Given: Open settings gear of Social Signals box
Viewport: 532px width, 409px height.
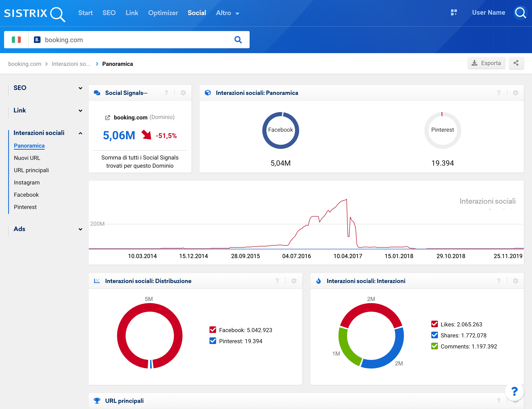Looking at the screenshot, I should tap(183, 93).
